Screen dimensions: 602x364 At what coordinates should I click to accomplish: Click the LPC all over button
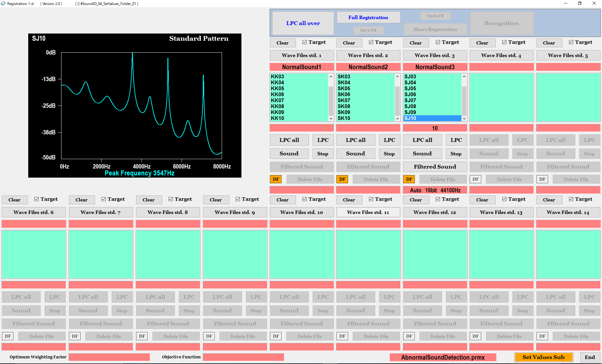[303, 23]
